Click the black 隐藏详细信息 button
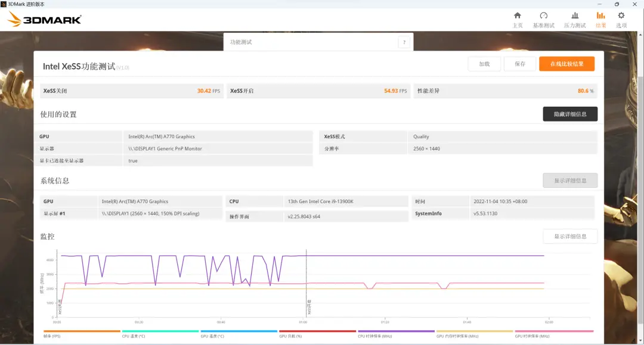 [x=570, y=114]
